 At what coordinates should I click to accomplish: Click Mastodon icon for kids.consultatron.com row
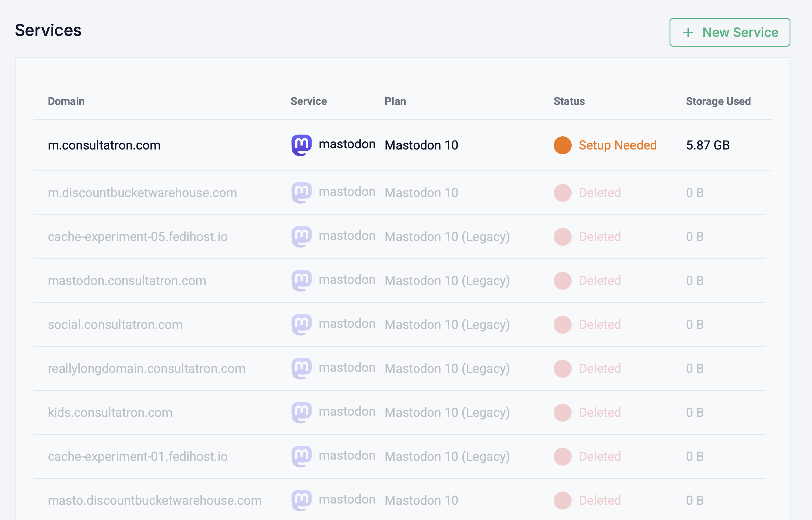[x=301, y=412]
